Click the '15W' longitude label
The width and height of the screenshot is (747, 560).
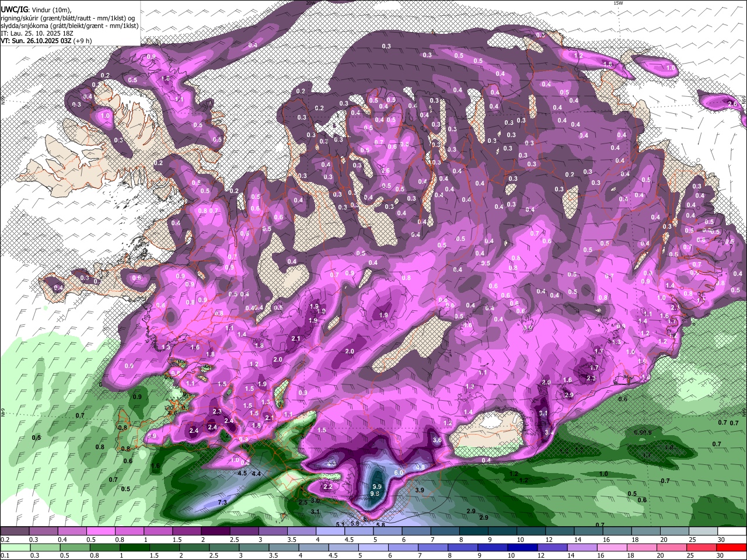pyautogui.click(x=618, y=3)
